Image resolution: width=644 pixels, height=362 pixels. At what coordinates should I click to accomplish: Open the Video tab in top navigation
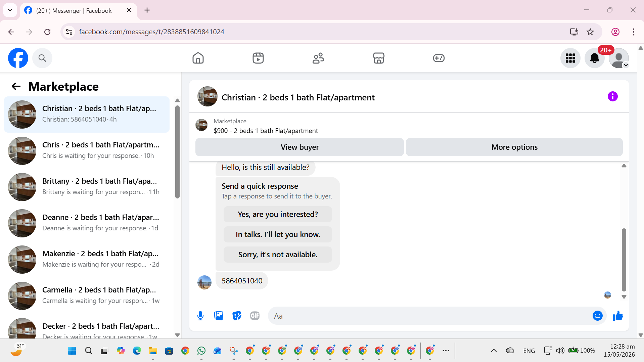pos(258,58)
